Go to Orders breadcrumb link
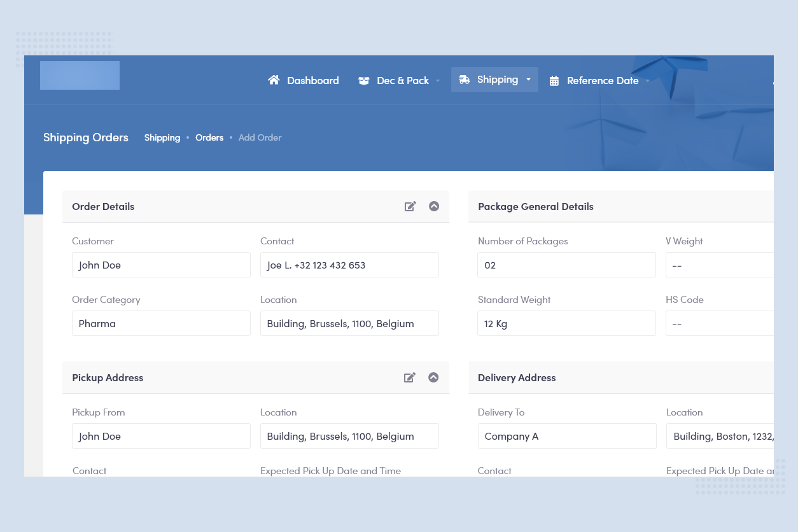This screenshot has width=798, height=532. [x=209, y=137]
